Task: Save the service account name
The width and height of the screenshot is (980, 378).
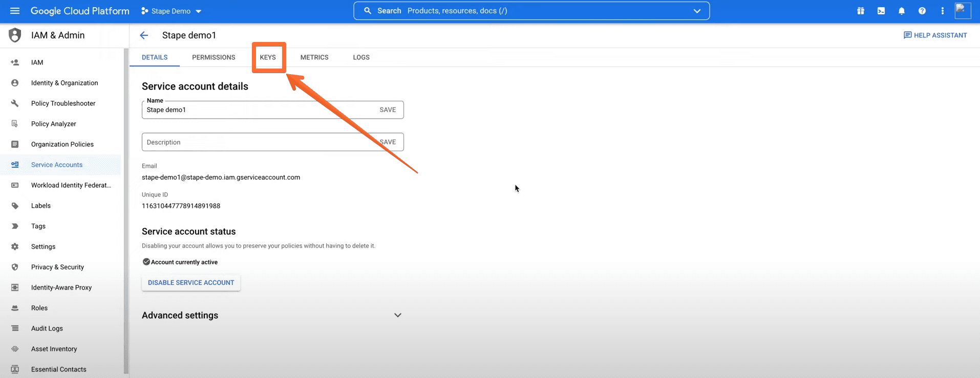Action: pyautogui.click(x=388, y=110)
